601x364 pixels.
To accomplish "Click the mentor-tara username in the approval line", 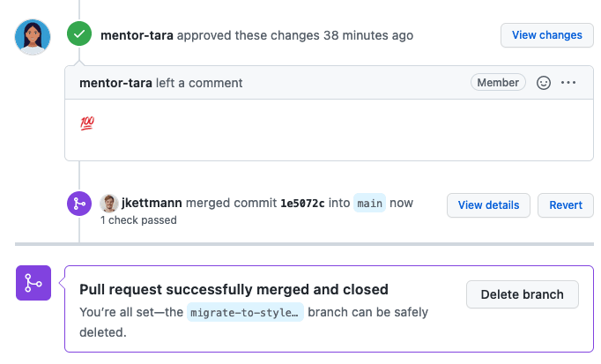I will click(x=138, y=36).
